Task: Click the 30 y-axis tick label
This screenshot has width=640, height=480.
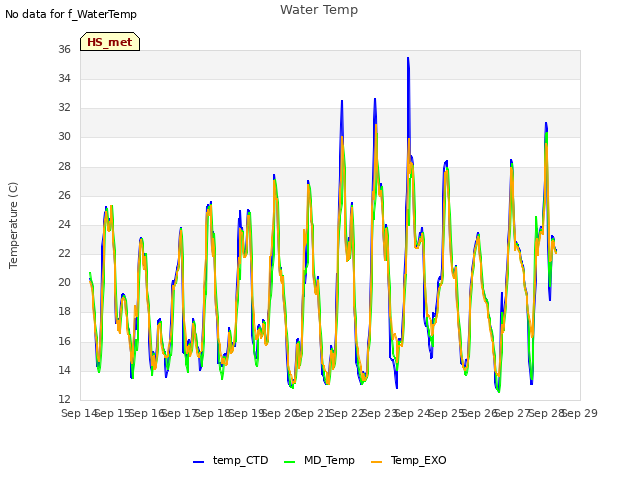Action: (64, 137)
